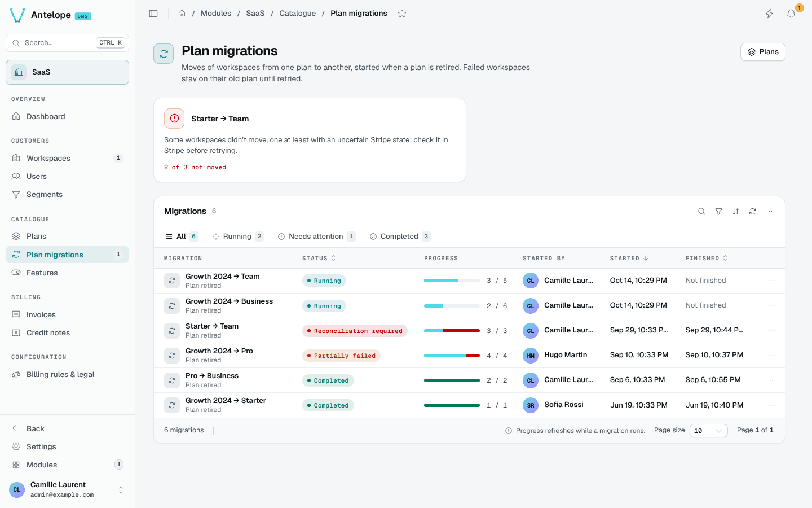
Task: Click the Antelope logo
Action: tap(17, 15)
